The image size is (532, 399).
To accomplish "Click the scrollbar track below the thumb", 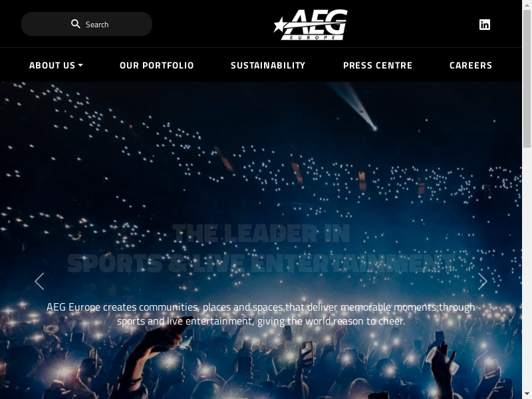I will tap(527, 271).
